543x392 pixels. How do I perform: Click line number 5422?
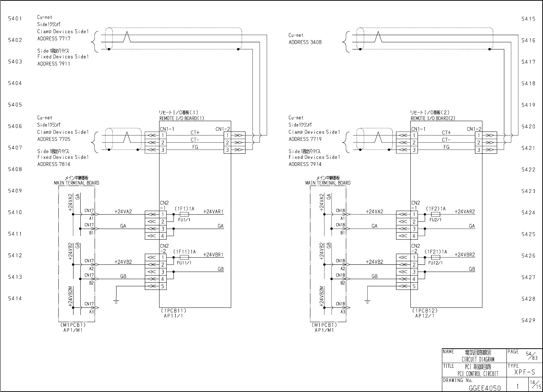point(528,169)
